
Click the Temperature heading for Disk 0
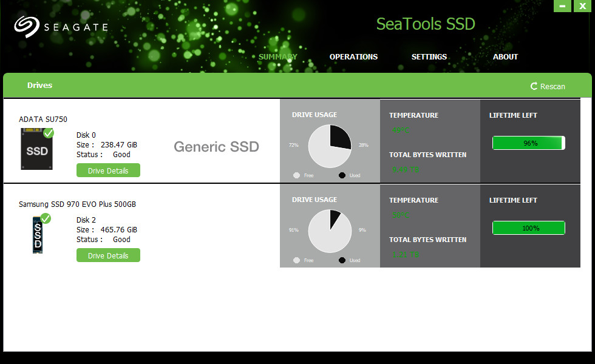(413, 115)
